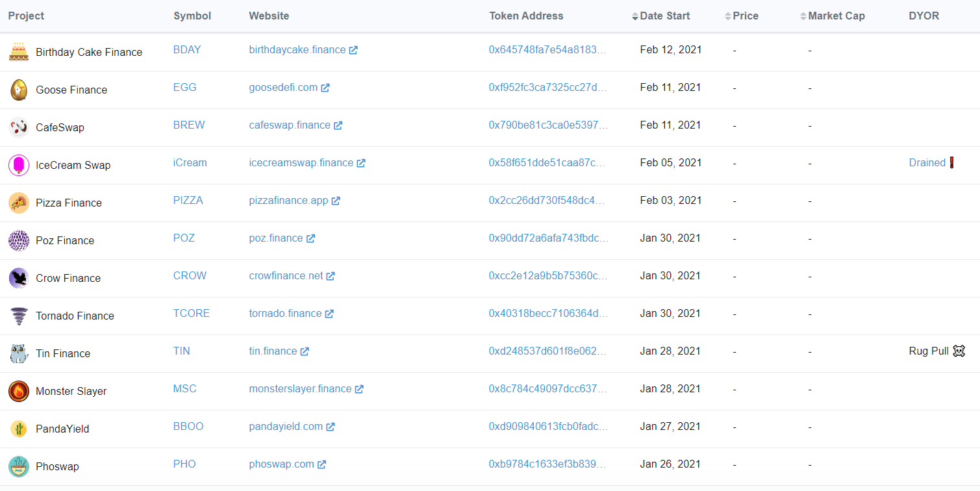The height and width of the screenshot is (491, 980).
Task: Click the Goose Finance golden egg icon
Action: click(x=19, y=90)
